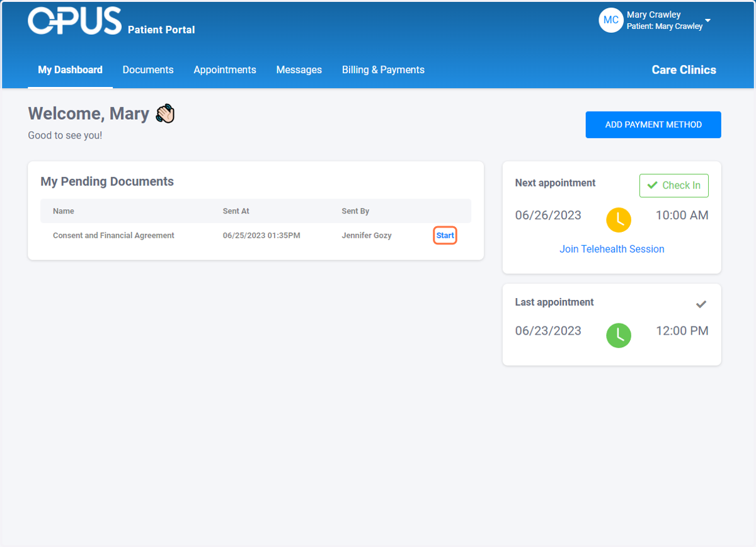Click the waving hand emoji beside Welcome

(x=165, y=113)
